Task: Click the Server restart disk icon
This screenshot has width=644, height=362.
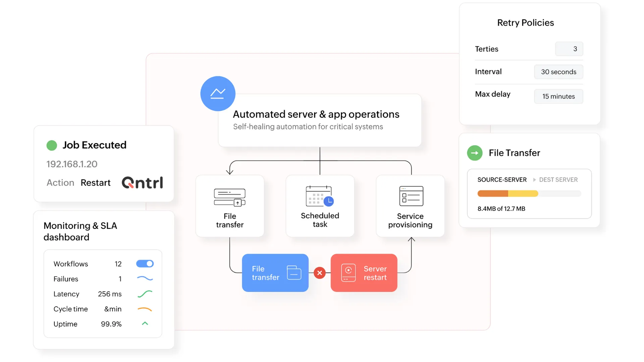Action: pyautogui.click(x=348, y=273)
